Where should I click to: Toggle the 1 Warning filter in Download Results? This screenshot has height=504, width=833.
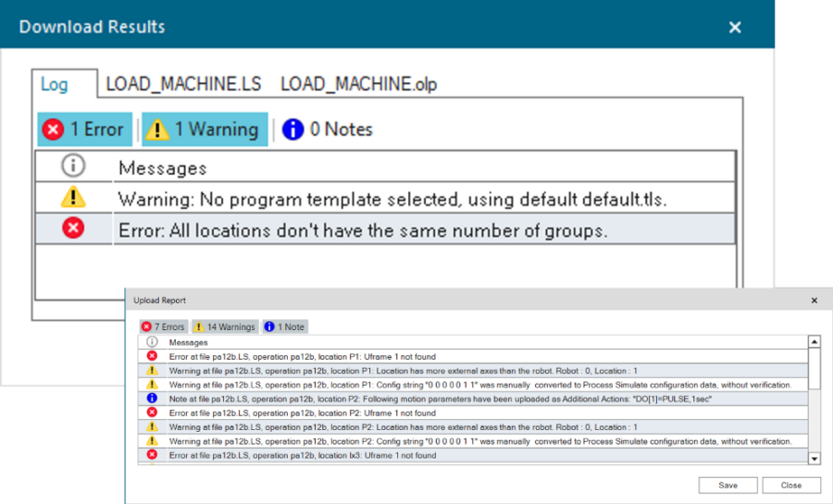coord(204,129)
